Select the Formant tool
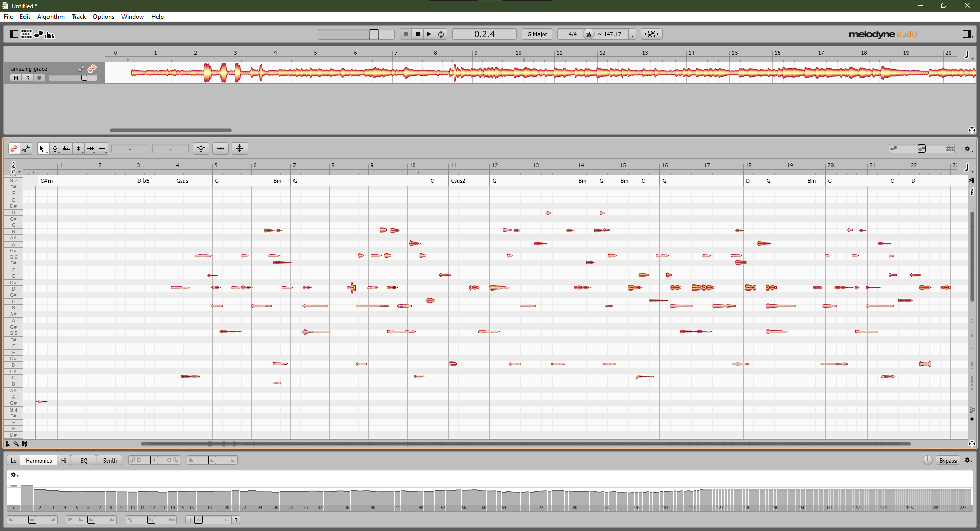Viewport: 980px width, 531px height. point(66,149)
